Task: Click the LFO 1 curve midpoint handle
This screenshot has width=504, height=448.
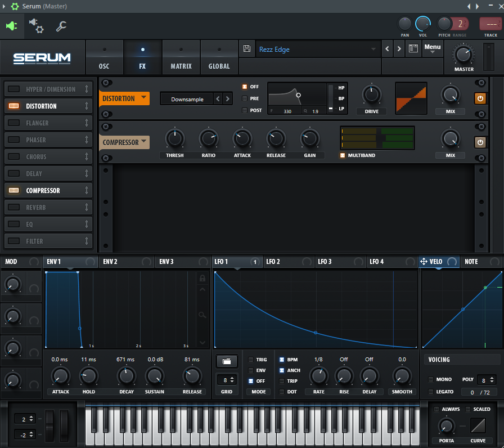Action: coord(316,333)
